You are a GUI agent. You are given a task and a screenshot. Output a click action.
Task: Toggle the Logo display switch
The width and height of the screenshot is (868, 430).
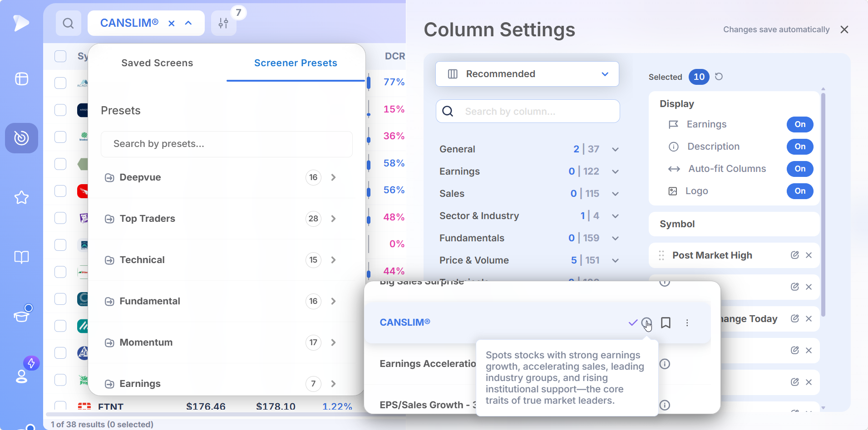800,191
